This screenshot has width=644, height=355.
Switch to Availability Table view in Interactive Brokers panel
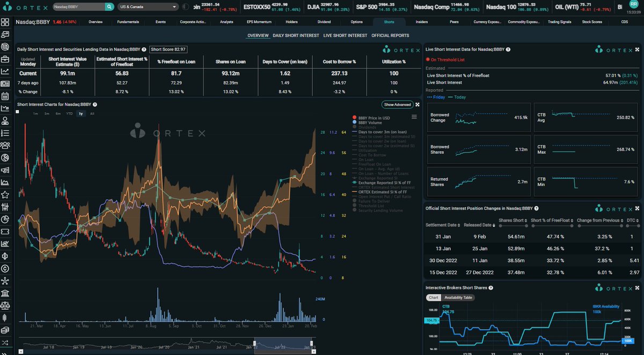click(x=458, y=297)
